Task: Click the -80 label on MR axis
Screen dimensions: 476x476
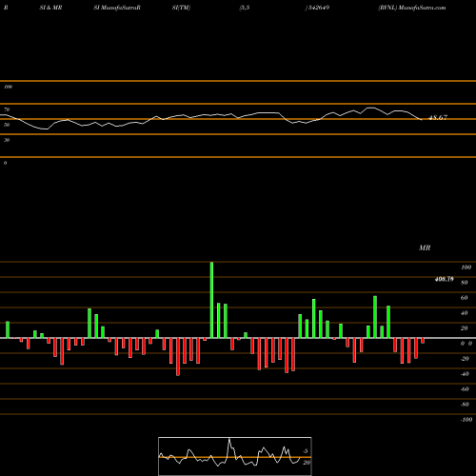Action: coord(465,405)
